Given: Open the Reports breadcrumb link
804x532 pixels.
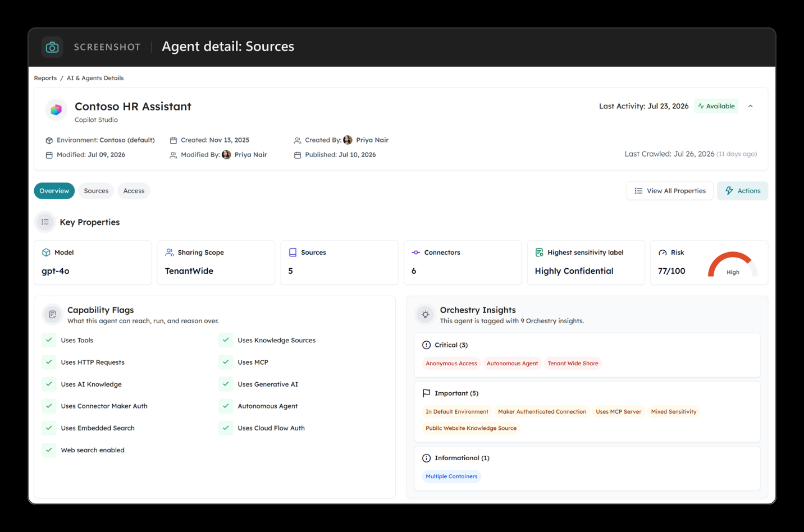Looking at the screenshot, I should 45,78.
